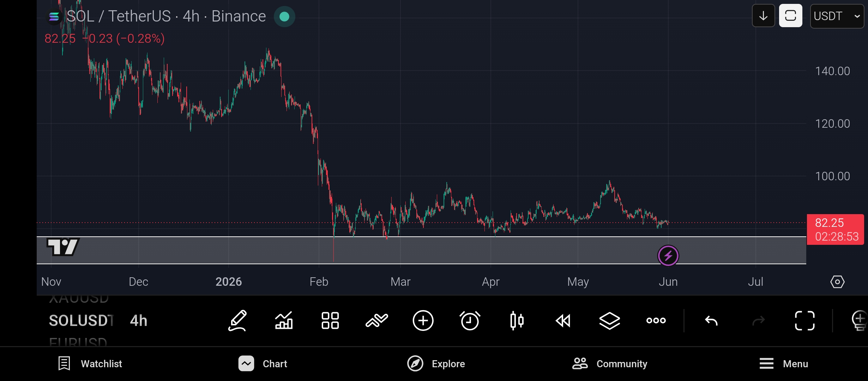Tap the Nov label on time axis

click(x=51, y=282)
